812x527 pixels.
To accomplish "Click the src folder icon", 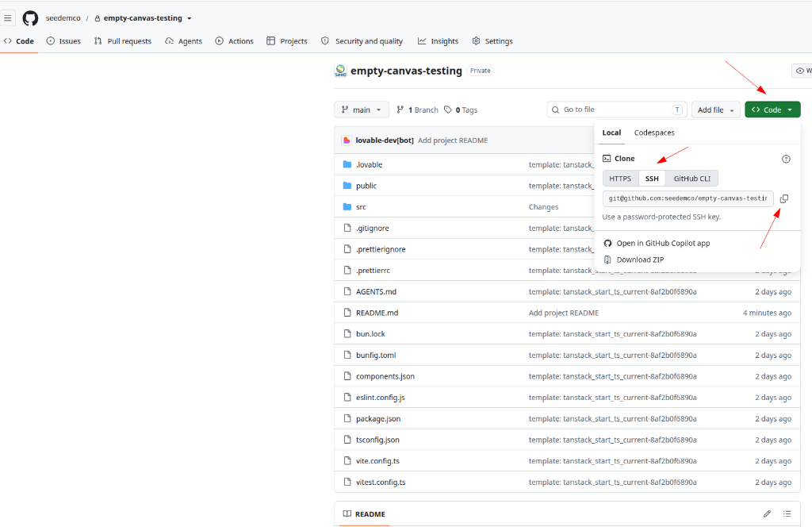I will click(347, 207).
